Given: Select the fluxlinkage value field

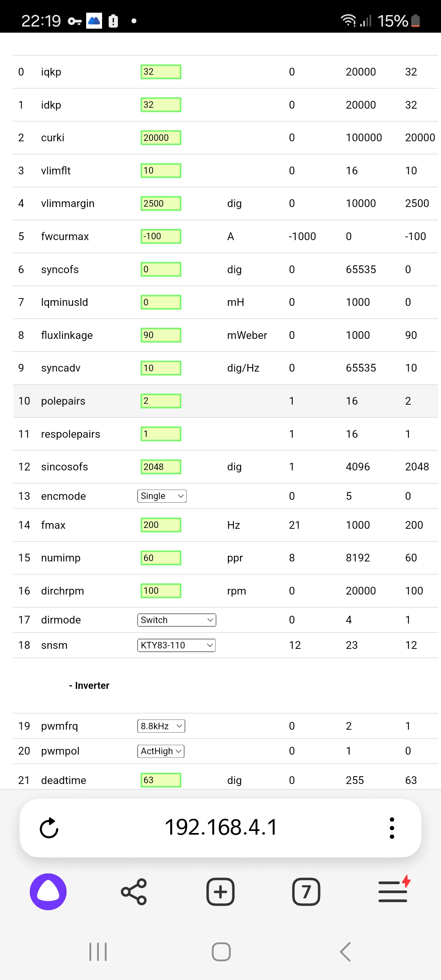Looking at the screenshot, I should (x=161, y=335).
